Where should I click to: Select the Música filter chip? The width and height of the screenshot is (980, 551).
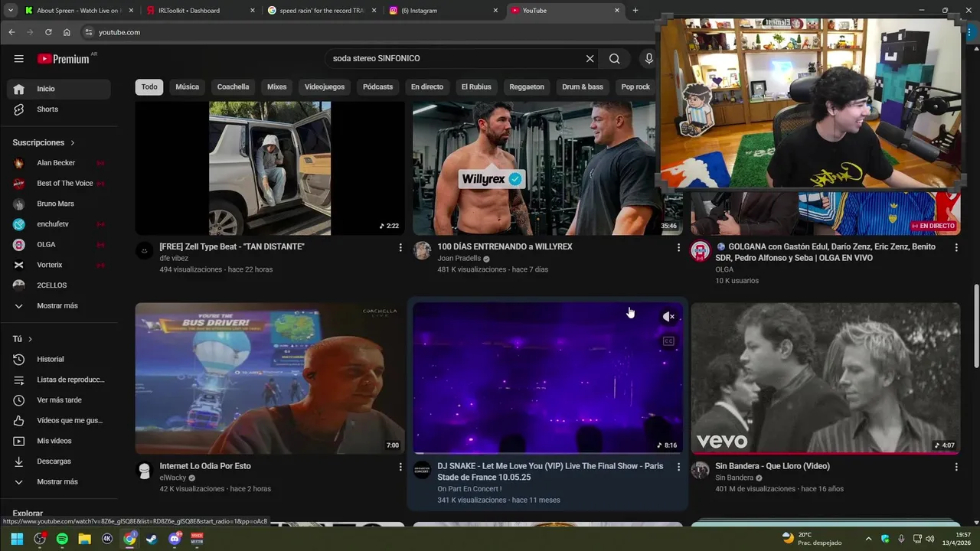pos(187,86)
